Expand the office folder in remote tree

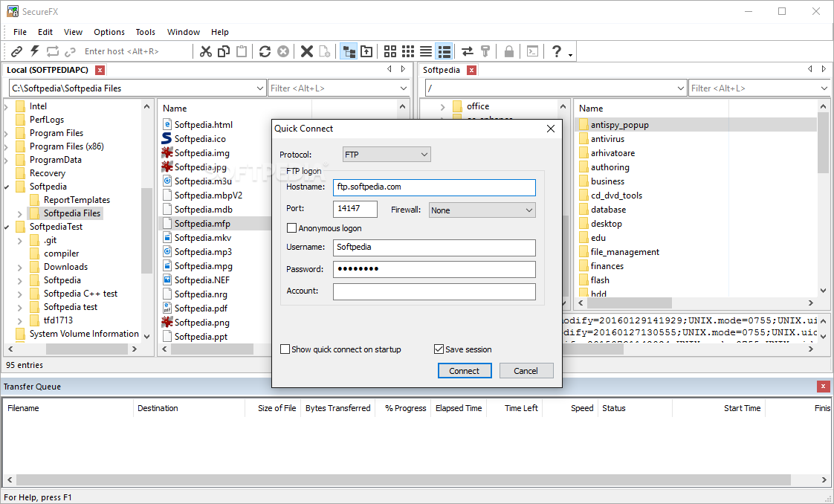[x=442, y=107]
